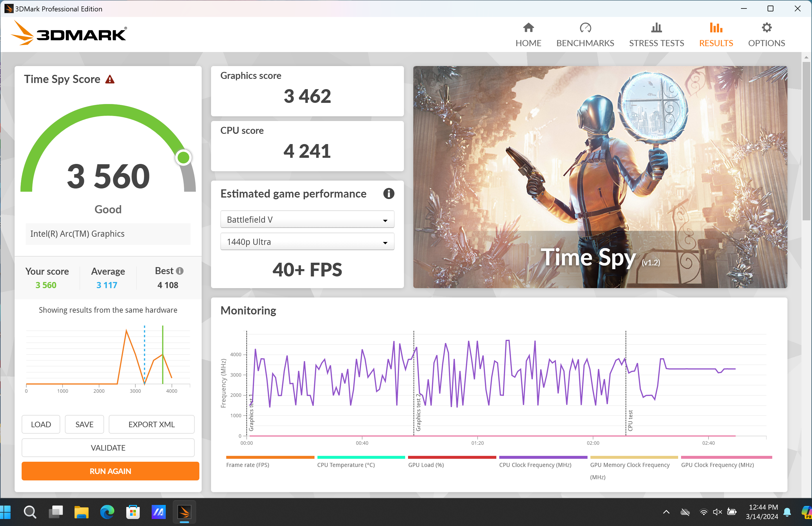Click the SAVE button
The image size is (812, 526).
click(84, 424)
